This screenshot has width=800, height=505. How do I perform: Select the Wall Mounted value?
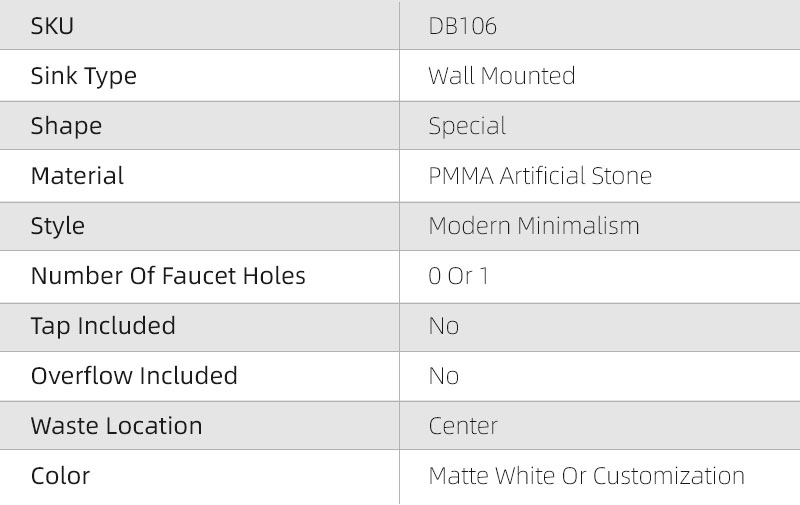coord(501,76)
